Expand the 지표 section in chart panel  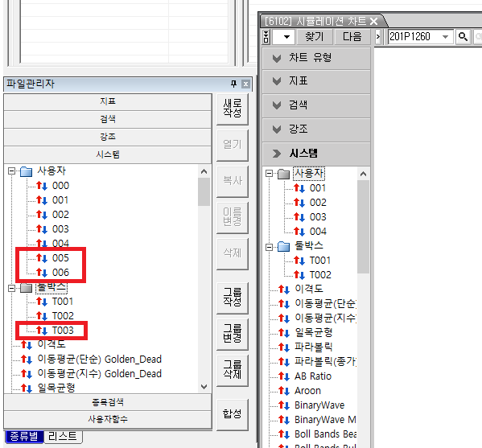[316, 81]
